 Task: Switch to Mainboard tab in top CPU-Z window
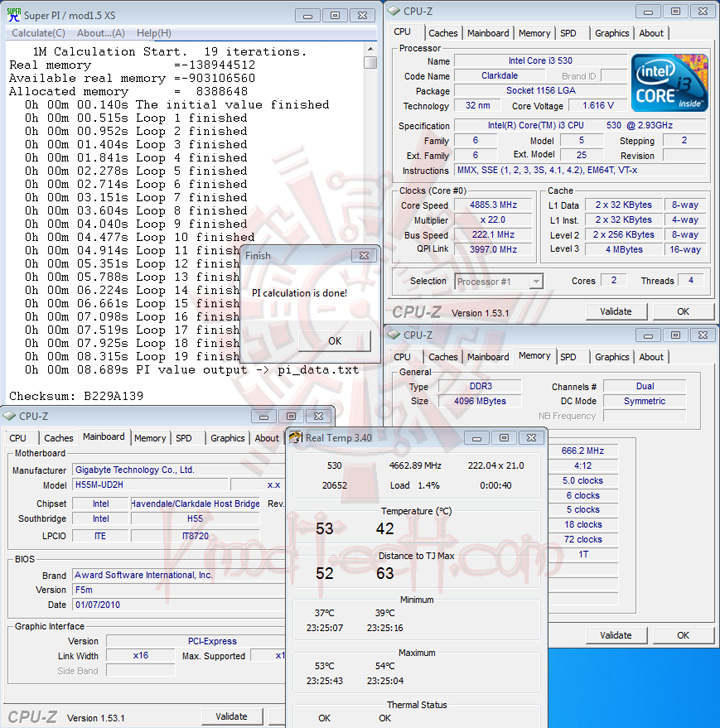pyautogui.click(x=488, y=33)
